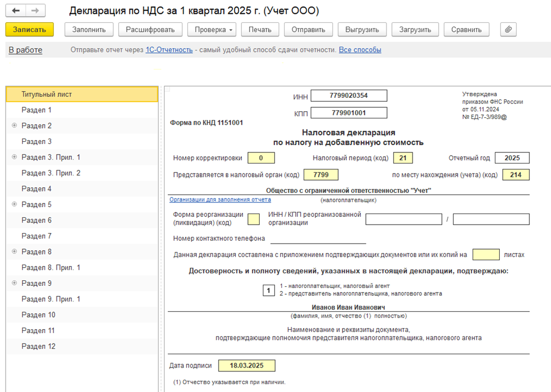Select Раздел 1 in the section list
The image size is (551, 392).
pos(37,110)
